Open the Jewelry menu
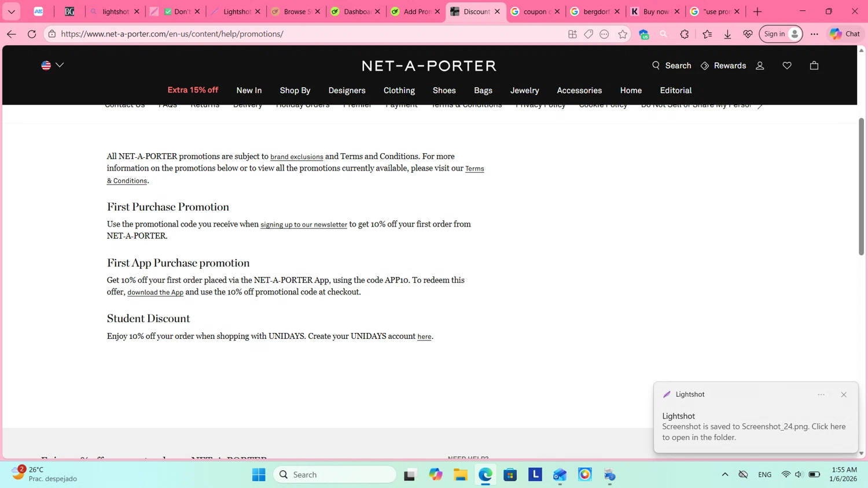Viewport: 868px width, 488px height. [525, 90]
